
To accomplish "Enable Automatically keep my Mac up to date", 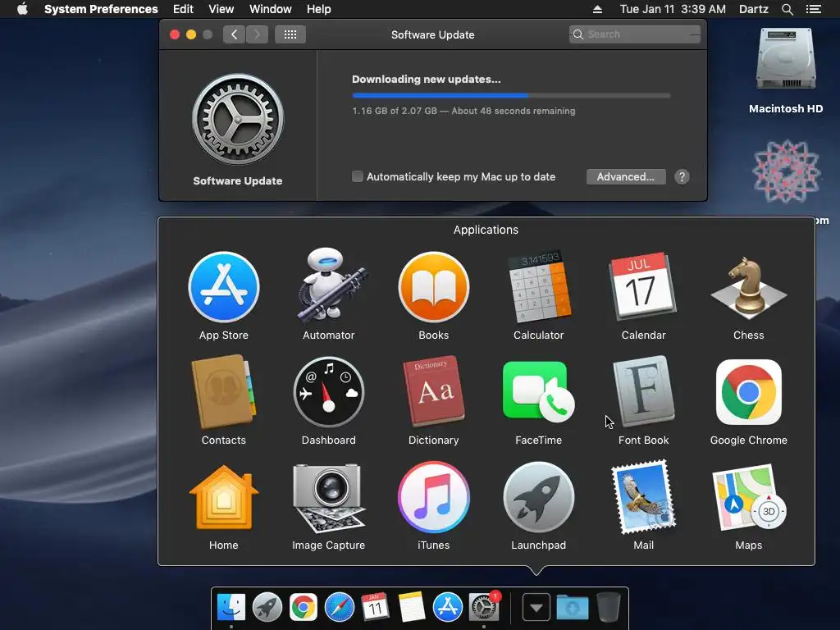I will pos(358,176).
